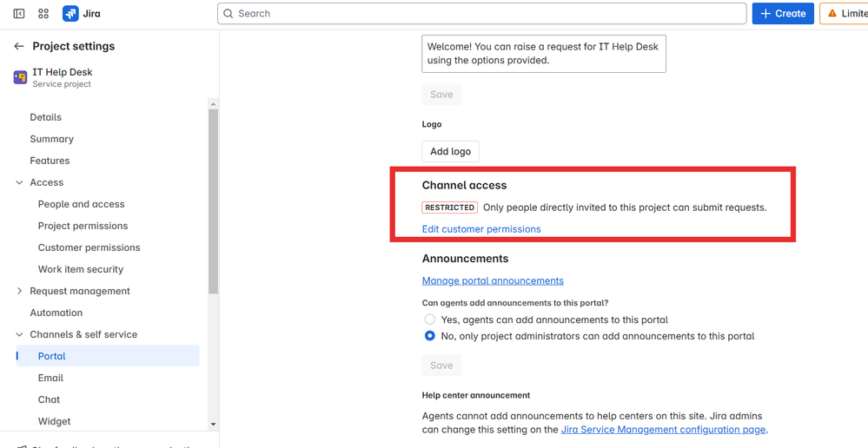Click the sidebar scrollbar down arrow
Screen dimensions: 868x448
pyautogui.click(x=214, y=425)
